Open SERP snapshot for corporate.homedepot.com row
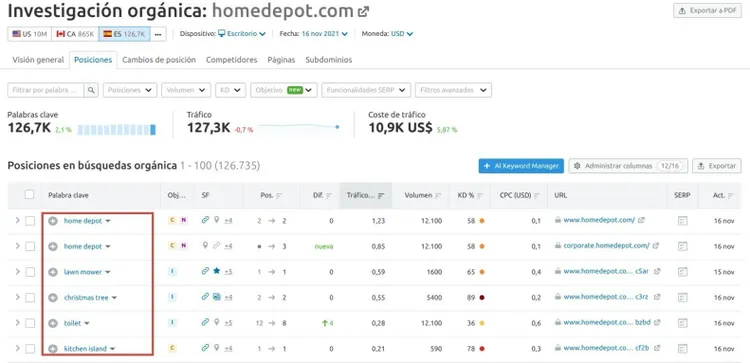 (683, 246)
